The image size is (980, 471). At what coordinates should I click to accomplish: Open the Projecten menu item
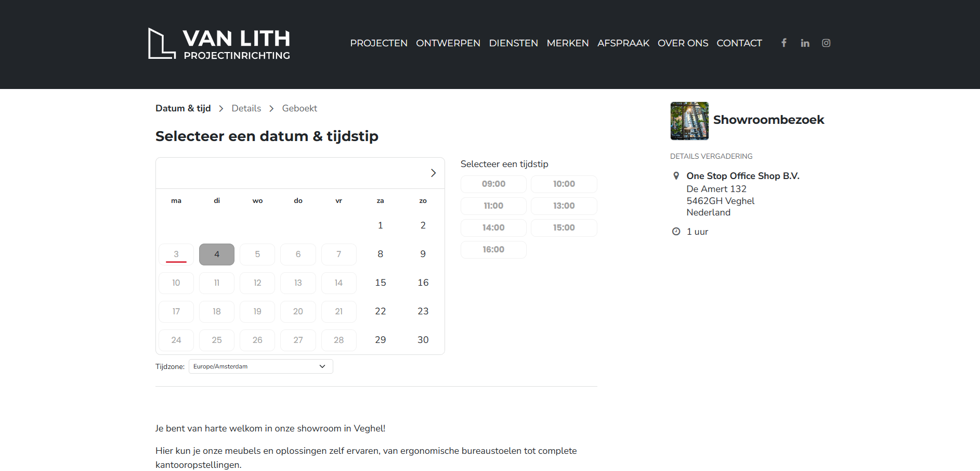click(378, 43)
